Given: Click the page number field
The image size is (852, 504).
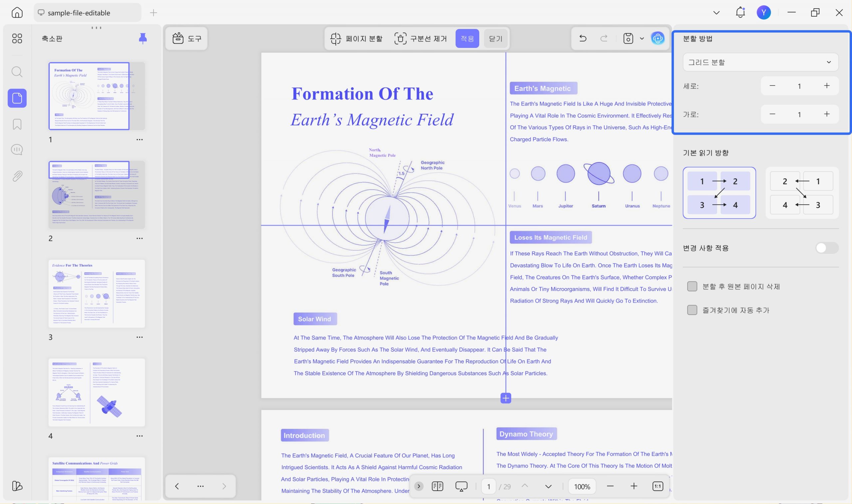Looking at the screenshot, I should coord(489,486).
